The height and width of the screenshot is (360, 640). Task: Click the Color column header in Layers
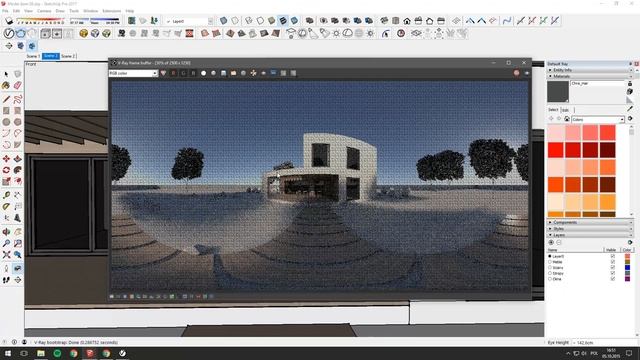[x=627, y=250]
